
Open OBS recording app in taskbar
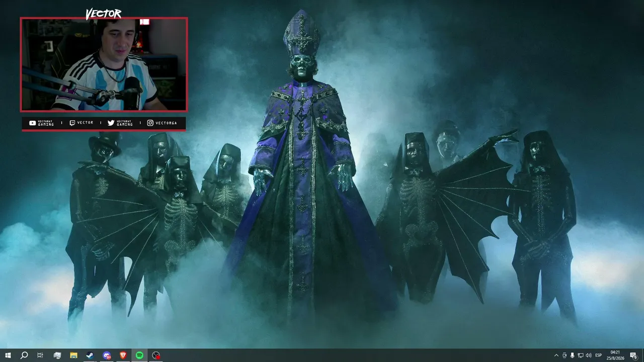pos(156,355)
